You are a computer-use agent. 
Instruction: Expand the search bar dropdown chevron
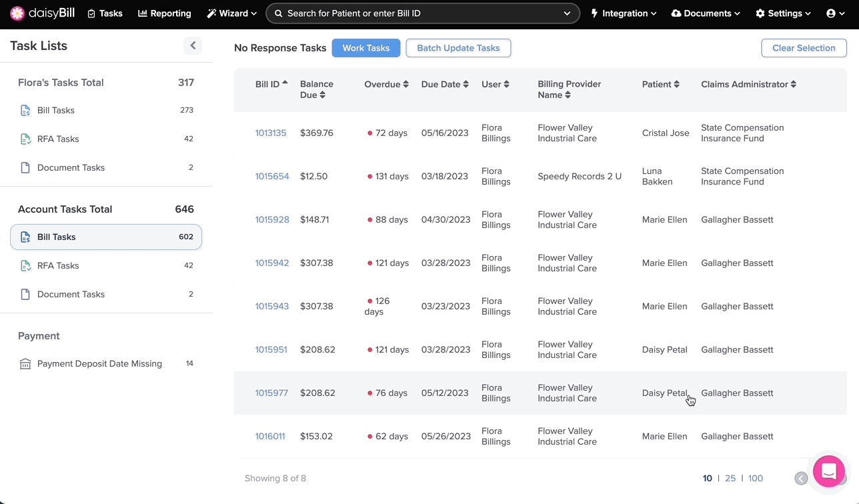point(567,13)
